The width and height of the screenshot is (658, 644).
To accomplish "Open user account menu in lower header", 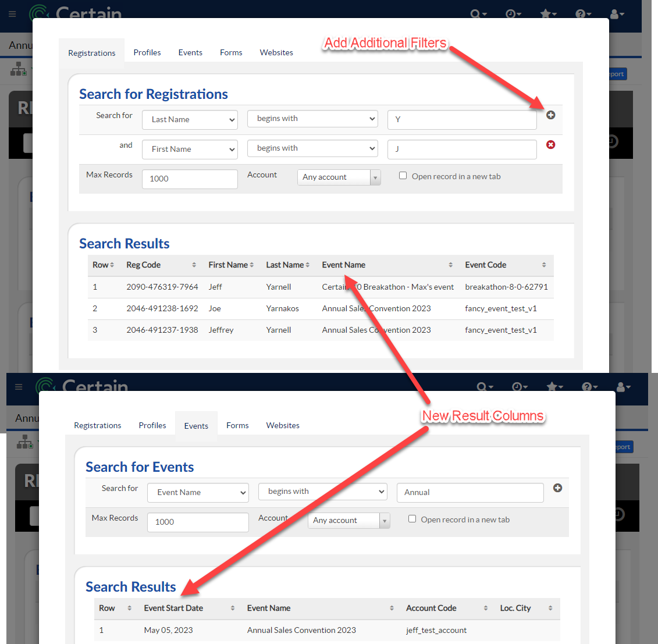I will (x=624, y=387).
